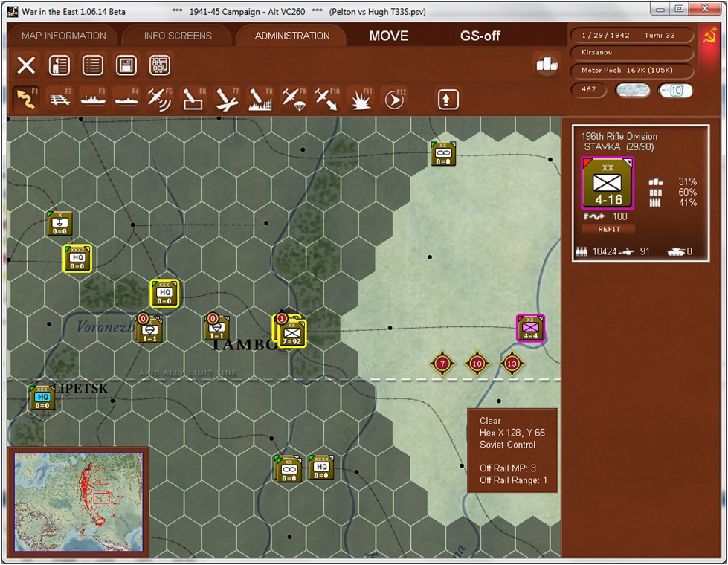Click the minimap overview in corner
The height and width of the screenshot is (565, 728).
coord(79,502)
